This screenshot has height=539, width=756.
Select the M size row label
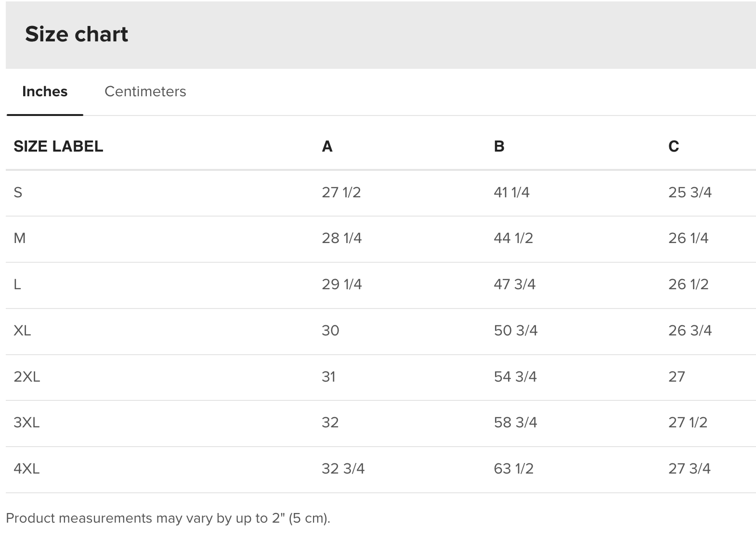20,238
